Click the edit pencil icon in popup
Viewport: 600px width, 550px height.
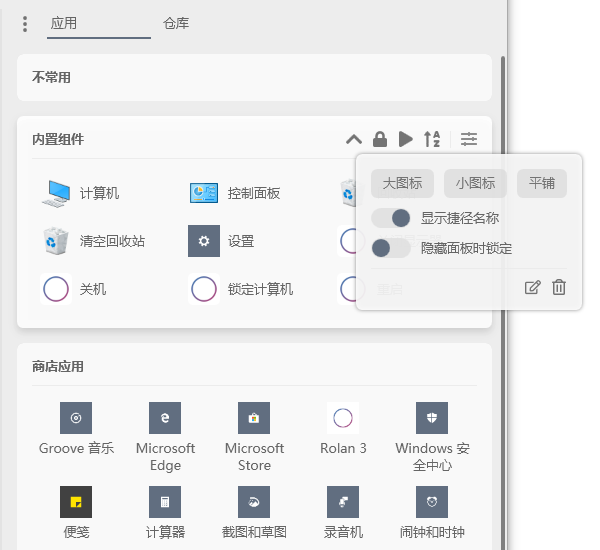pyautogui.click(x=533, y=287)
